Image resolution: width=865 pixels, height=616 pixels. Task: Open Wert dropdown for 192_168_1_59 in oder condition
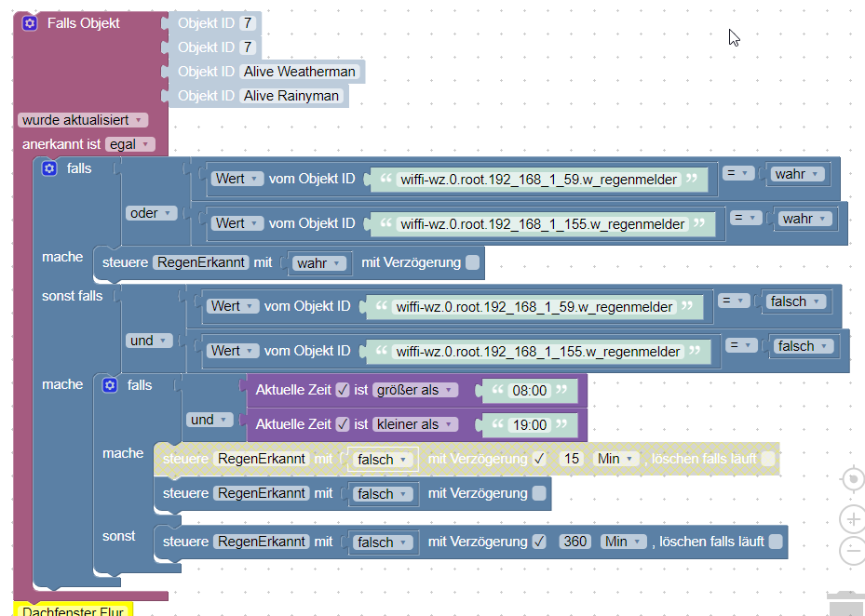click(237, 179)
